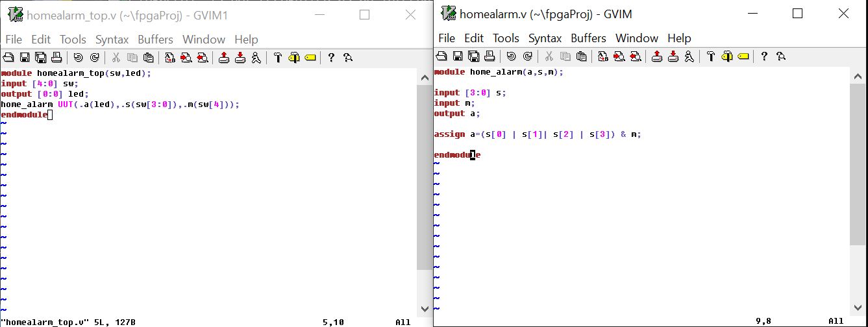Click the Open file icon in GVIM1 window
868x327 pixels.
9,58
